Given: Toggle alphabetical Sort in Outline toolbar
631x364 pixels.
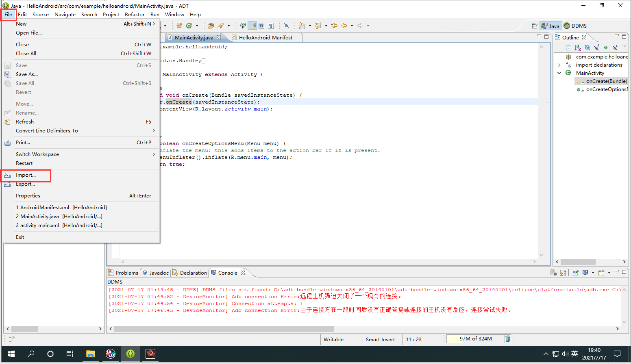Looking at the screenshot, I should pyautogui.click(x=578, y=48).
